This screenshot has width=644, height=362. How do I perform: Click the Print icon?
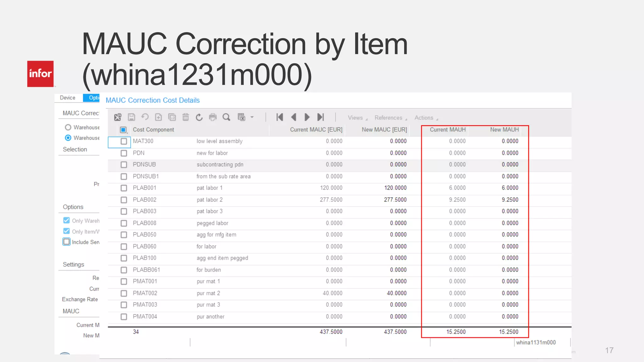(213, 117)
